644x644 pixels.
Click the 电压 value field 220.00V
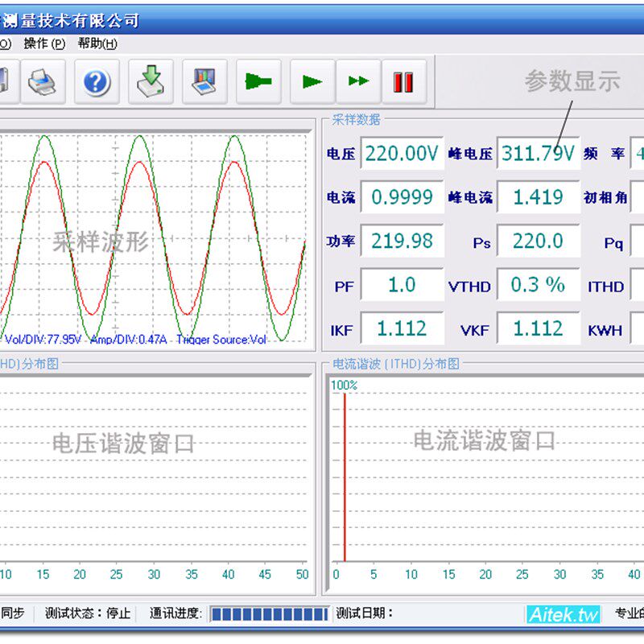click(402, 153)
